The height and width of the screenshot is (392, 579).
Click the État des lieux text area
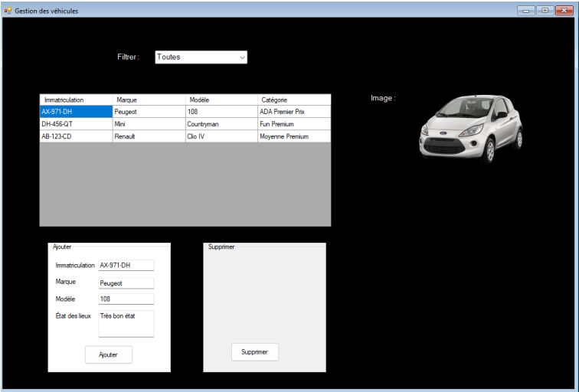126,323
